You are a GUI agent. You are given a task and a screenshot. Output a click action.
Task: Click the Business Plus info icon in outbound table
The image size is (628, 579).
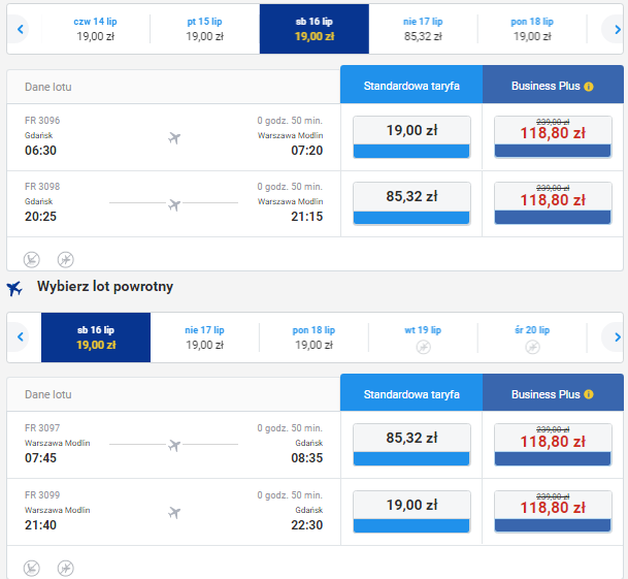pos(589,86)
